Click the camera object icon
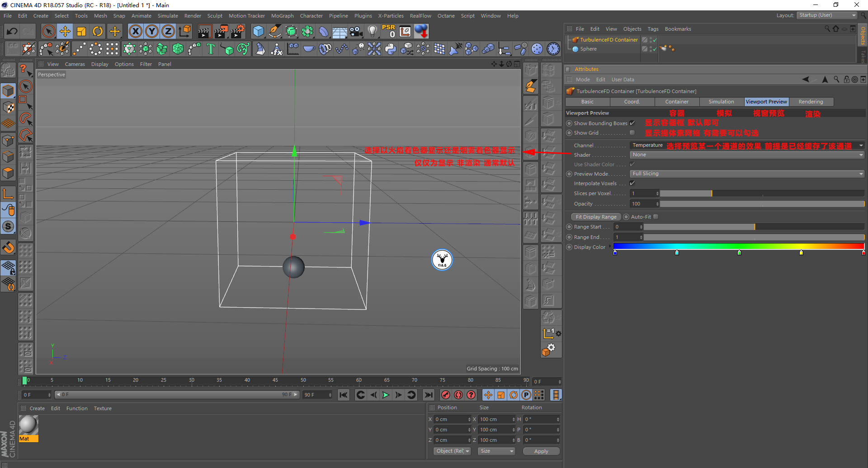Screen dimensions: 868x468 tap(356, 32)
